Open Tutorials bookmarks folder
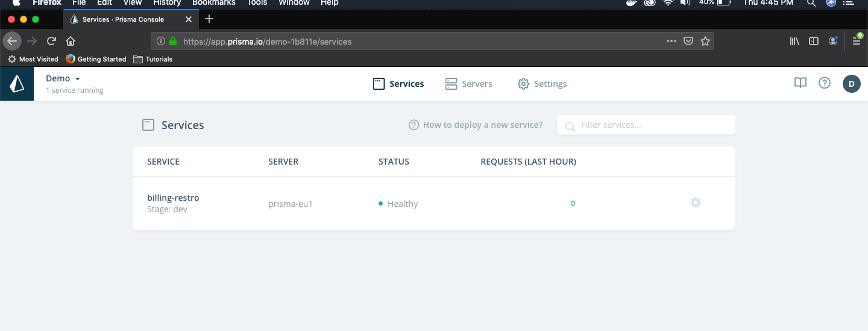The image size is (868, 331). tap(153, 59)
